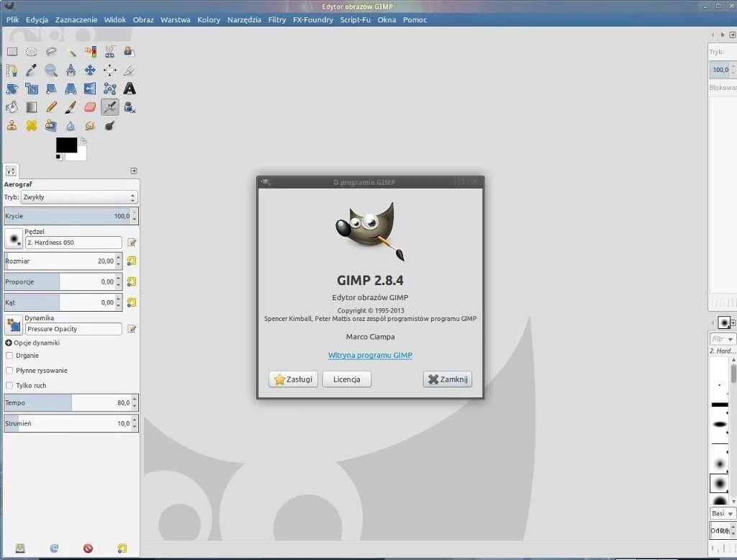The height and width of the screenshot is (560, 737).
Task: Edit the Hardness 050 brush
Action: [x=132, y=243]
